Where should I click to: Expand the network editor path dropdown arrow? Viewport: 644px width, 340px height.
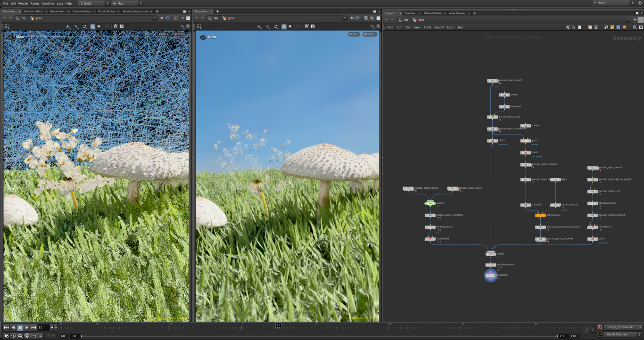627,20
